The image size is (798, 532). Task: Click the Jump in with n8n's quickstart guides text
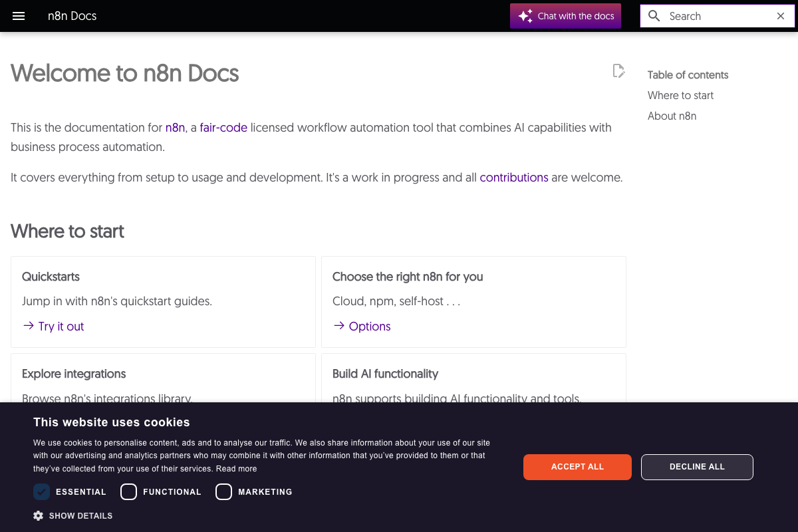(117, 301)
